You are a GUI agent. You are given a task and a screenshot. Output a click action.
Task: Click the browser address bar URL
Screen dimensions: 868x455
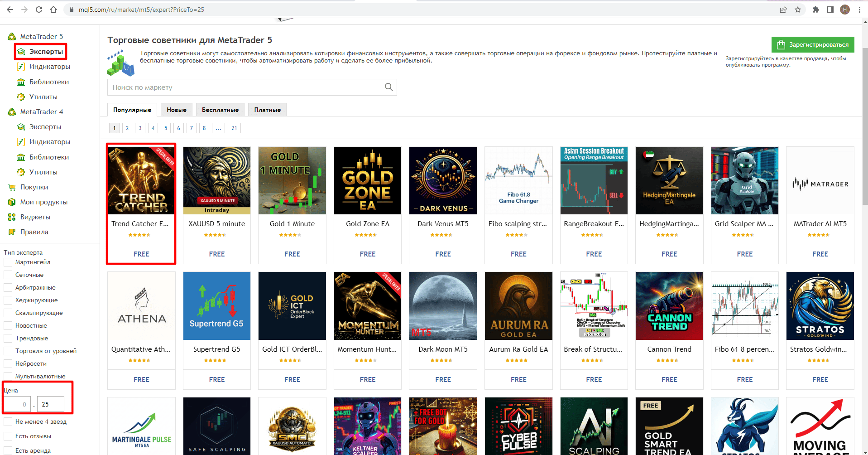[141, 10]
